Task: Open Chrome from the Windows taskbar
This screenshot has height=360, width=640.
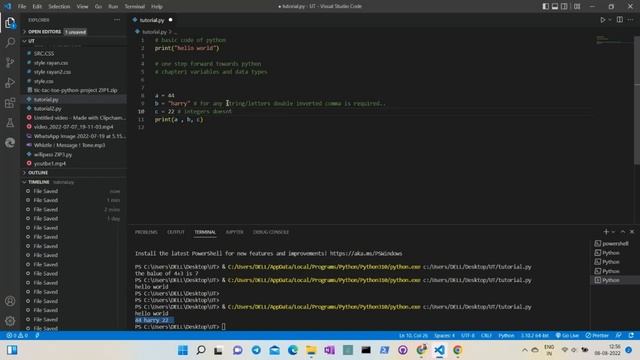Action: click(458, 350)
